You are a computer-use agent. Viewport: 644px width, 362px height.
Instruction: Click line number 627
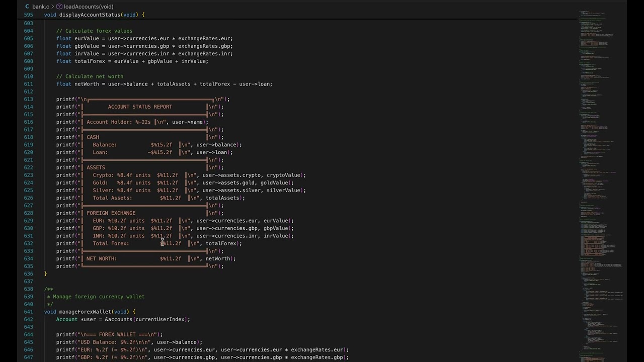point(28,205)
